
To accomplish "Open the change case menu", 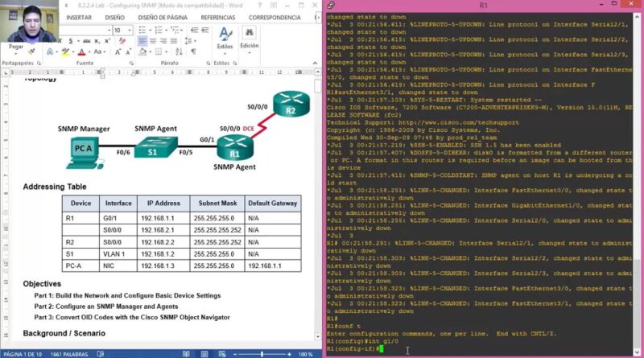I will point(99,51).
